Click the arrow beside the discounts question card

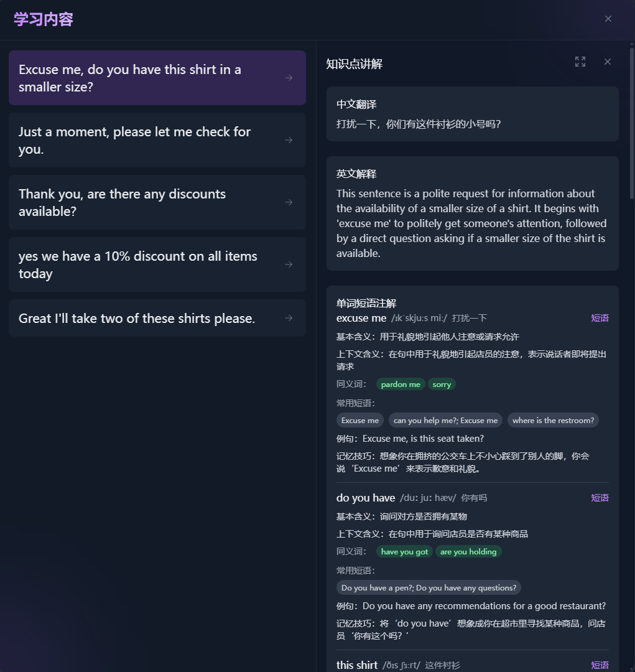pos(288,202)
